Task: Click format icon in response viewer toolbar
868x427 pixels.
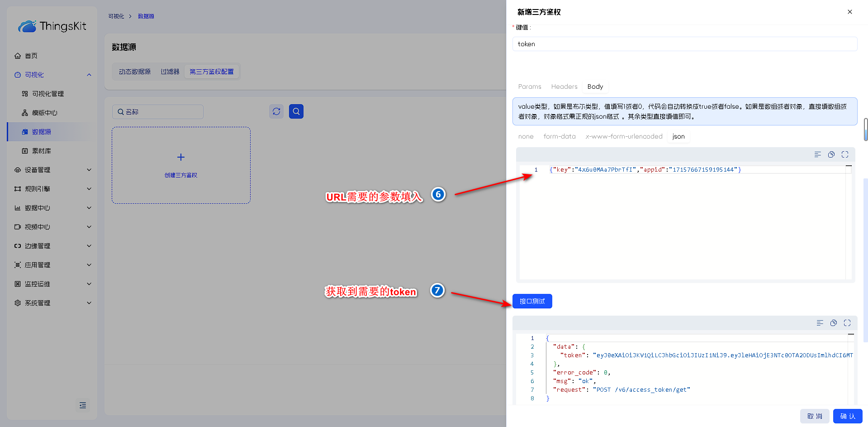Action: tap(820, 323)
